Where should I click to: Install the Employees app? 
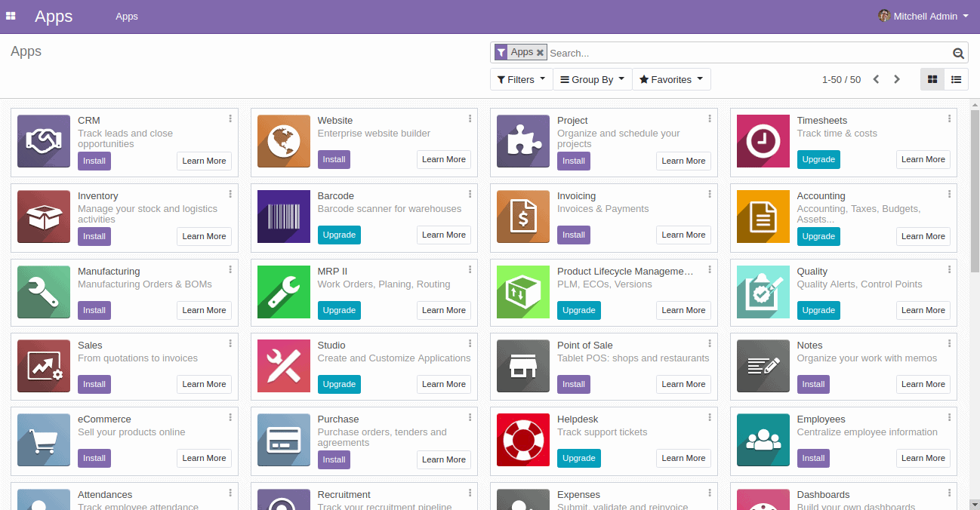813,458
